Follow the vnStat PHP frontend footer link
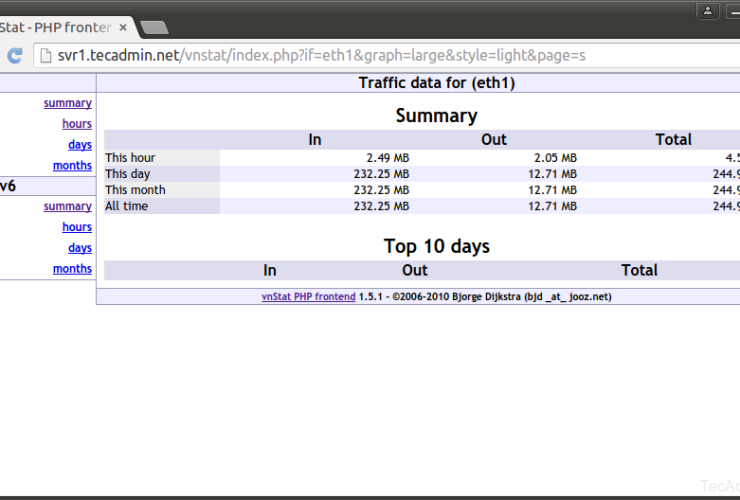Screen dimensions: 740x500 308,296
